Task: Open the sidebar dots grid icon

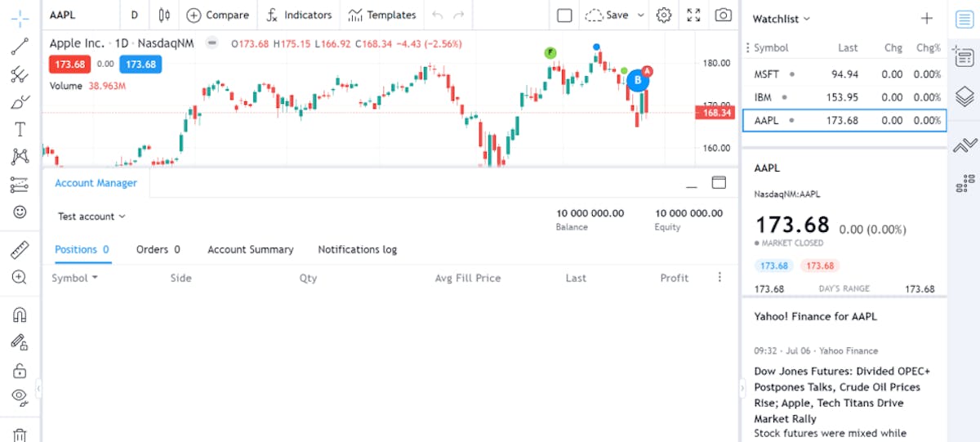Action: click(964, 184)
